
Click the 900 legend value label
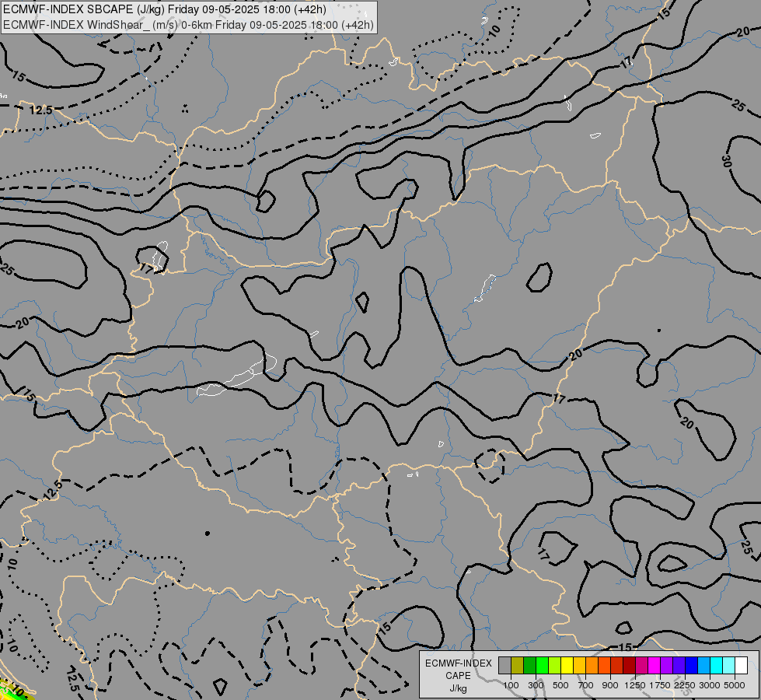[x=610, y=685]
